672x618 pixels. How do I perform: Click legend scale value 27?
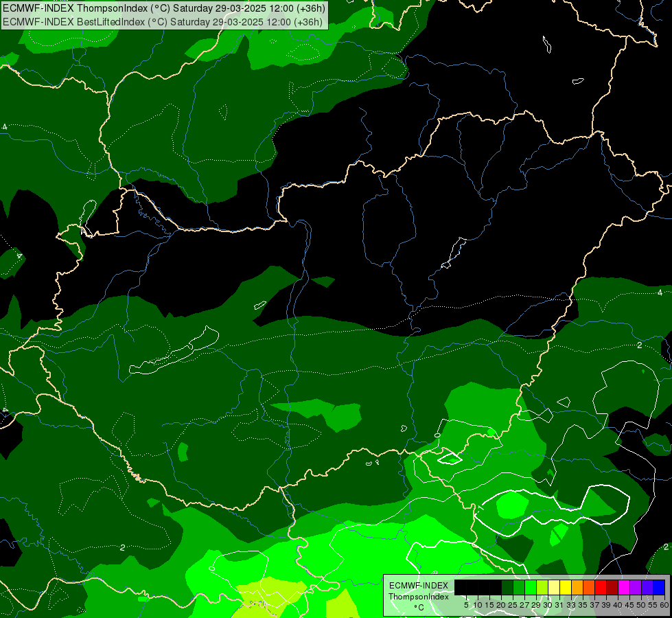coord(524,605)
